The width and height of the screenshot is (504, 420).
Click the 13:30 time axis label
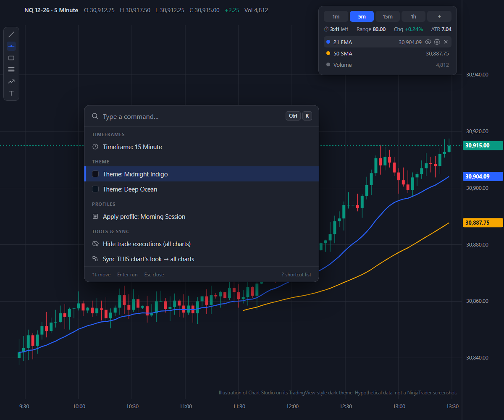click(452, 407)
